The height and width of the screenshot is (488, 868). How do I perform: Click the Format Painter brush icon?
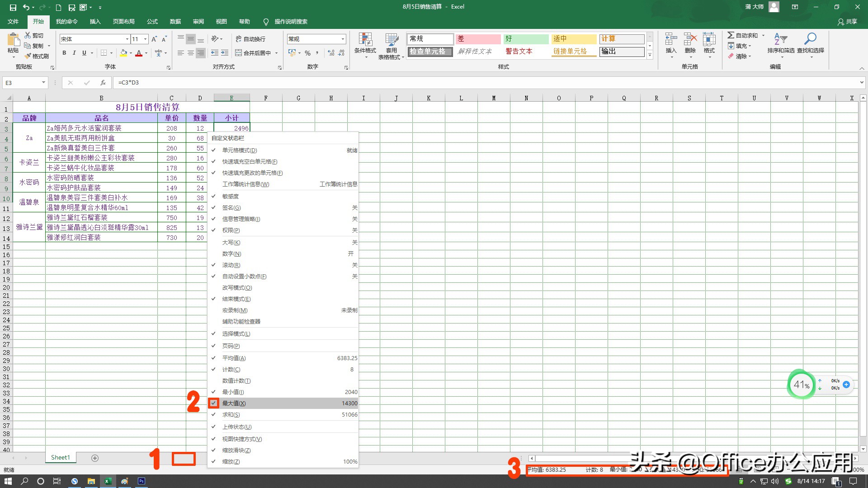pyautogui.click(x=28, y=56)
